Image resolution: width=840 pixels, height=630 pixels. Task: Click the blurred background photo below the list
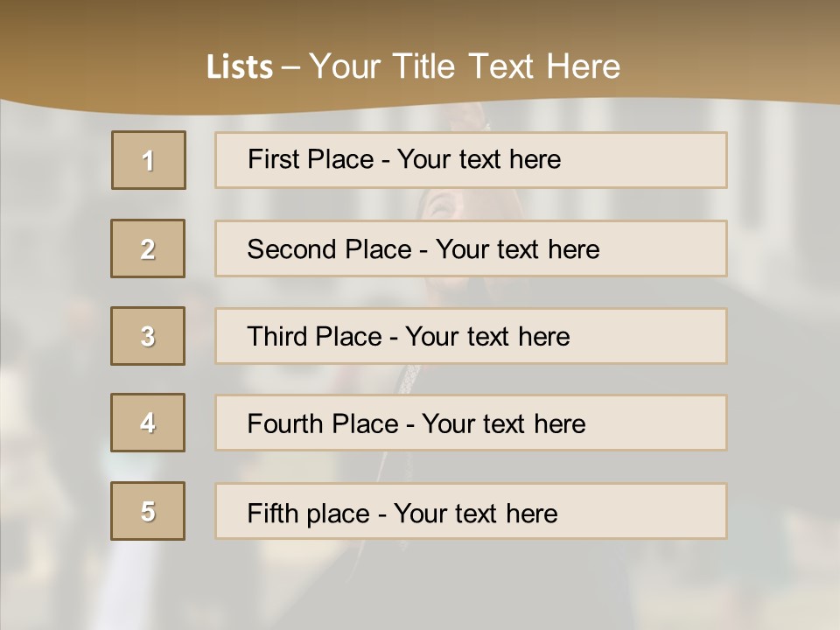420,586
